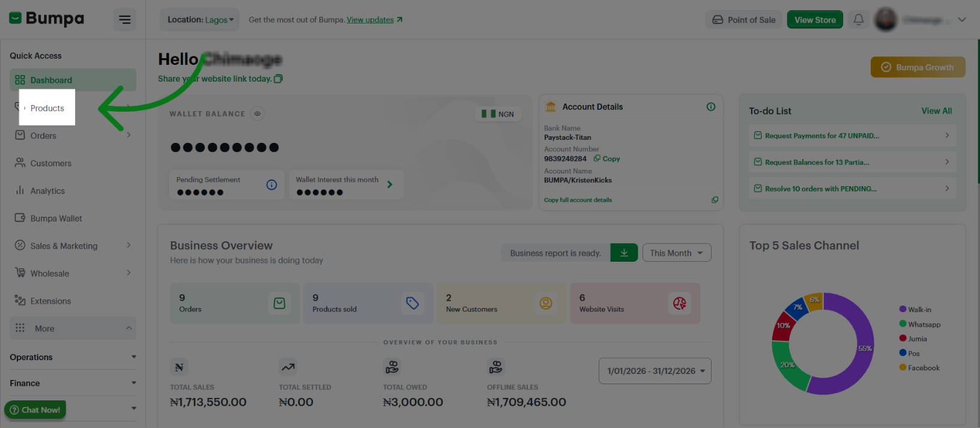Go to Dashboard in sidebar

coord(73,80)
